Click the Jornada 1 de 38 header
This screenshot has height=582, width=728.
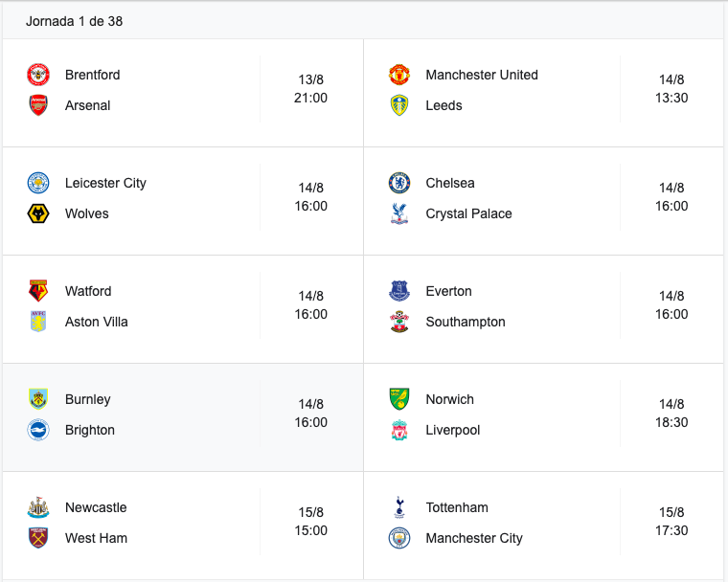pyautogui.click(x=74, y=21)
